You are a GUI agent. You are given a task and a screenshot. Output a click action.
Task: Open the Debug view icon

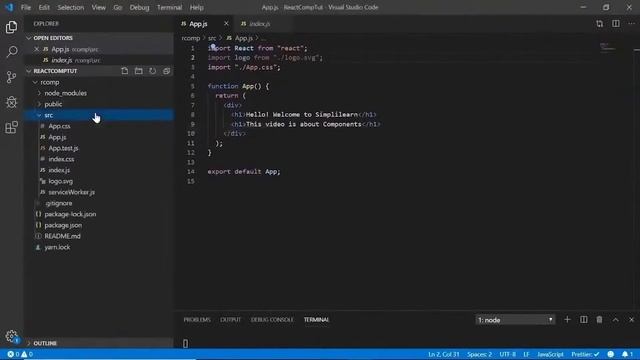coord(11,102)
